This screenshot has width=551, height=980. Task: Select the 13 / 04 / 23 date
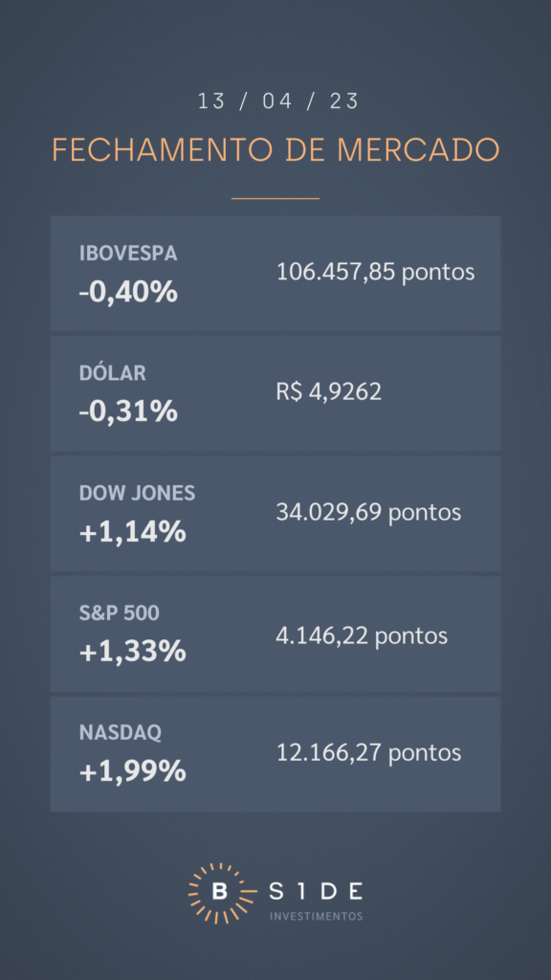click(x=278, y=101)
